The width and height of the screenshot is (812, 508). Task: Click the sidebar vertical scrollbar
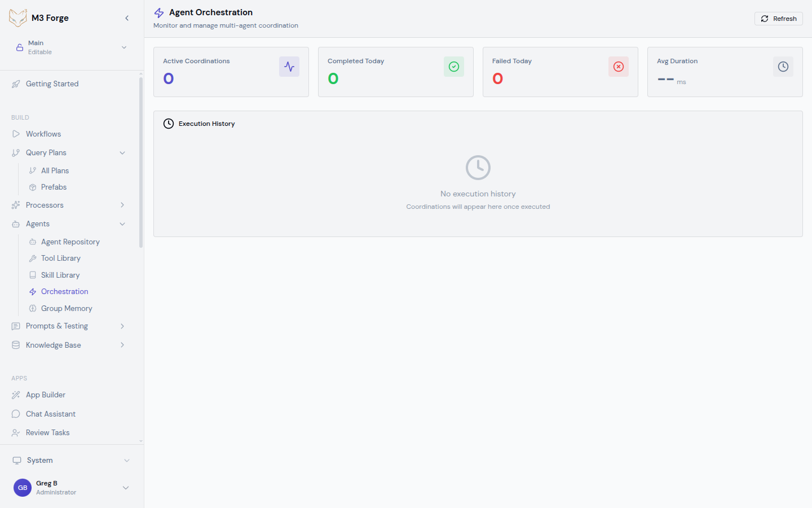point(141,164)
